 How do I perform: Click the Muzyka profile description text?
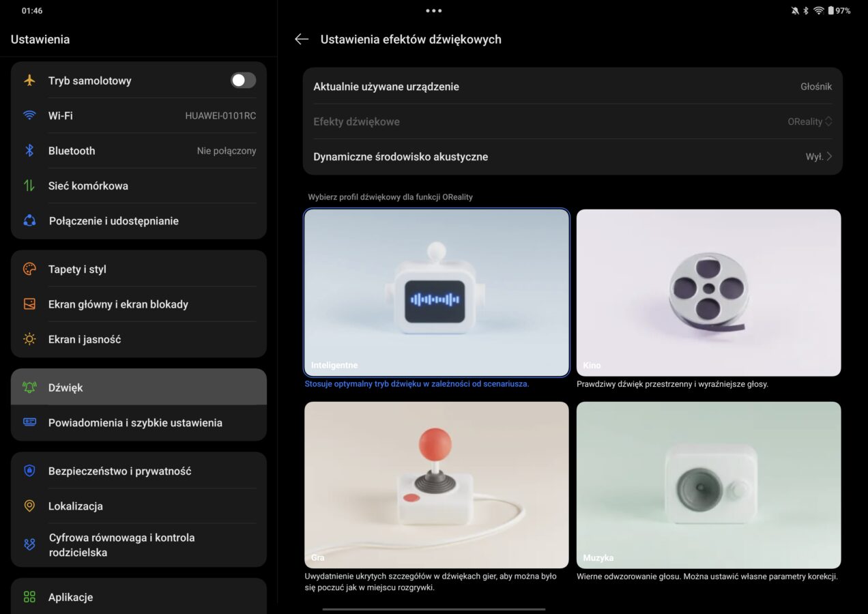[707, 576]
